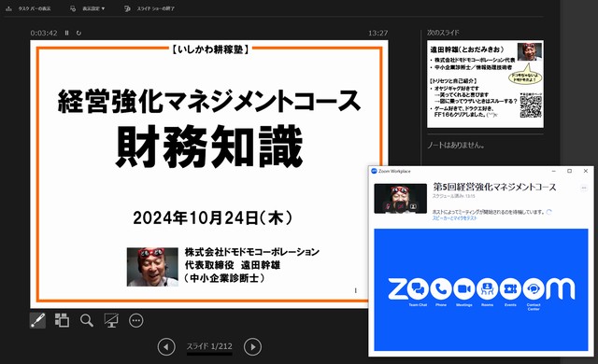
Task: Click the slide date 2024年10月24日(木)
Action: (x=212, y=218)
